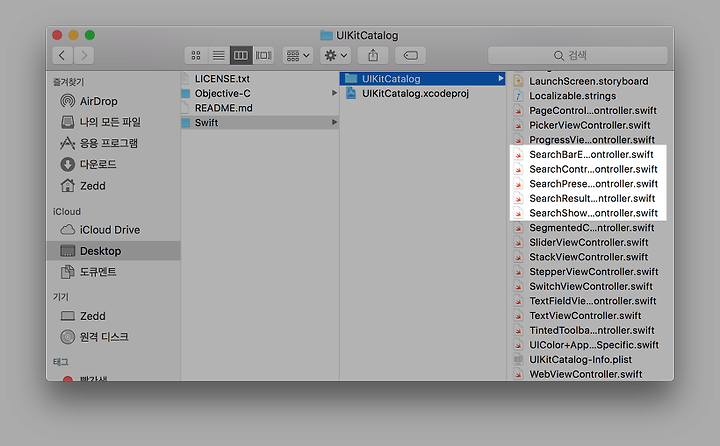
Task: Select WebViewController.swift file
Action: pyautogui.click(x=590, y=374)
